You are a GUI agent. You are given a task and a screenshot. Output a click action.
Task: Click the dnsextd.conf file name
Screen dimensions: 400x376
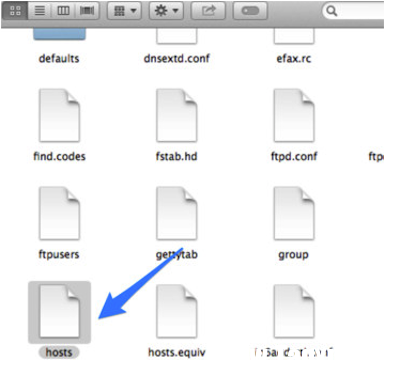177,59
